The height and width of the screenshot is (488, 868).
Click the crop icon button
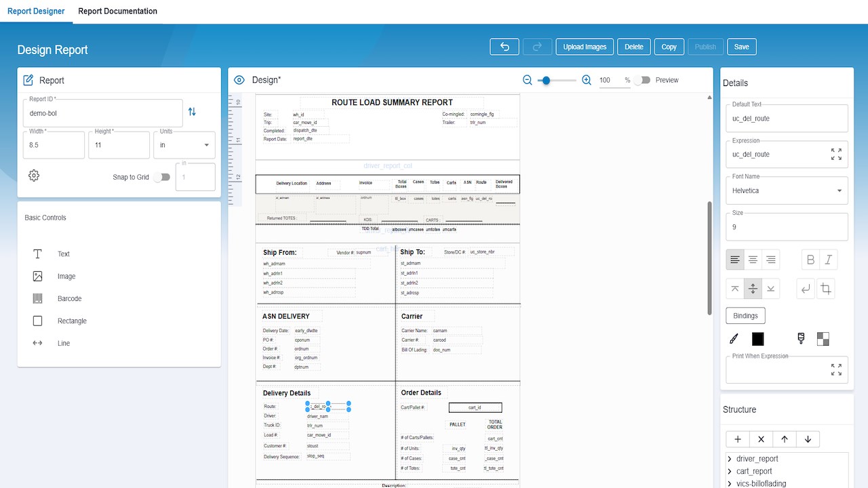click(x=826, y=289)
